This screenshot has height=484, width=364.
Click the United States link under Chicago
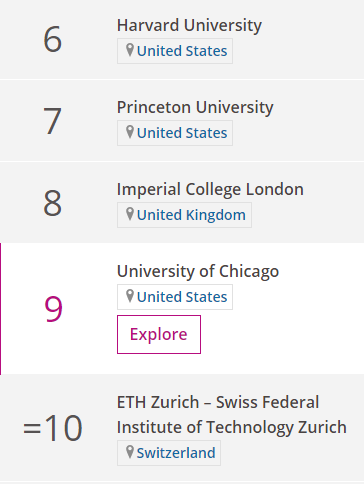182,297
